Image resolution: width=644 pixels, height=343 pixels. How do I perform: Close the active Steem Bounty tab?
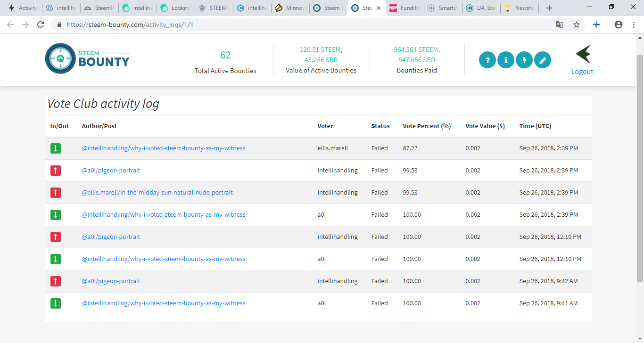click(379, 8)
